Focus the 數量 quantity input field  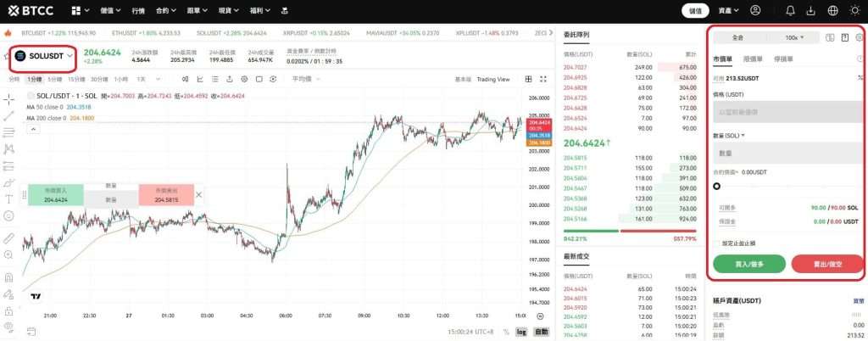[788, 153]
